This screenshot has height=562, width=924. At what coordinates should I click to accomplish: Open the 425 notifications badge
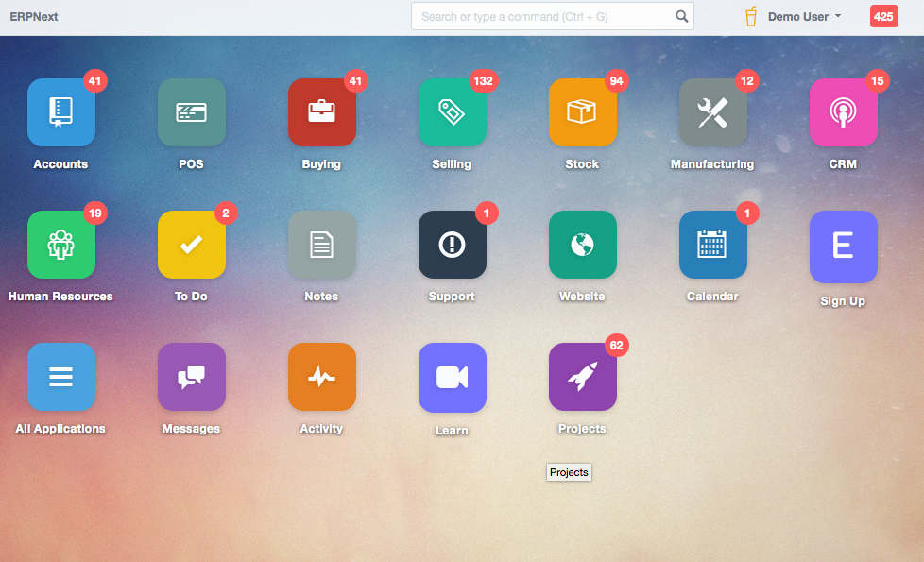pyautogui.click(x=883, y=16)
